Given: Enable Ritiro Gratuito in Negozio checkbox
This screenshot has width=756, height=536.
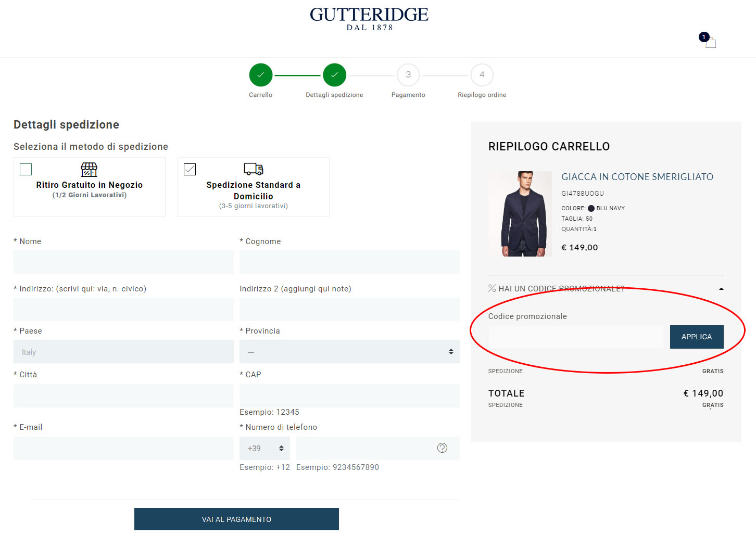Looking at the screenshot, I should (26, 169).
